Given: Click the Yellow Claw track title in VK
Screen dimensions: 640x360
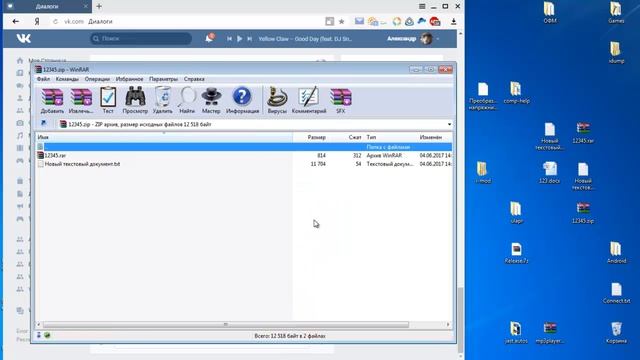Looking at the screenshot, I should coord(305,39).
